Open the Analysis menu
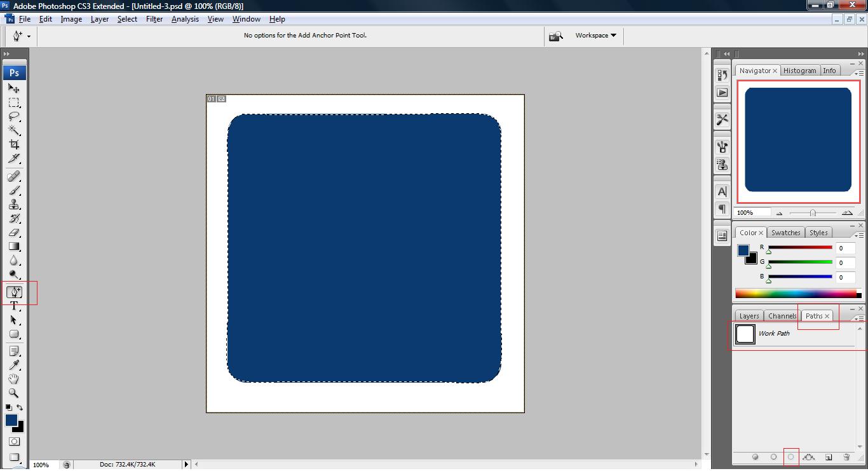868x471 pixels. [185, 19]
